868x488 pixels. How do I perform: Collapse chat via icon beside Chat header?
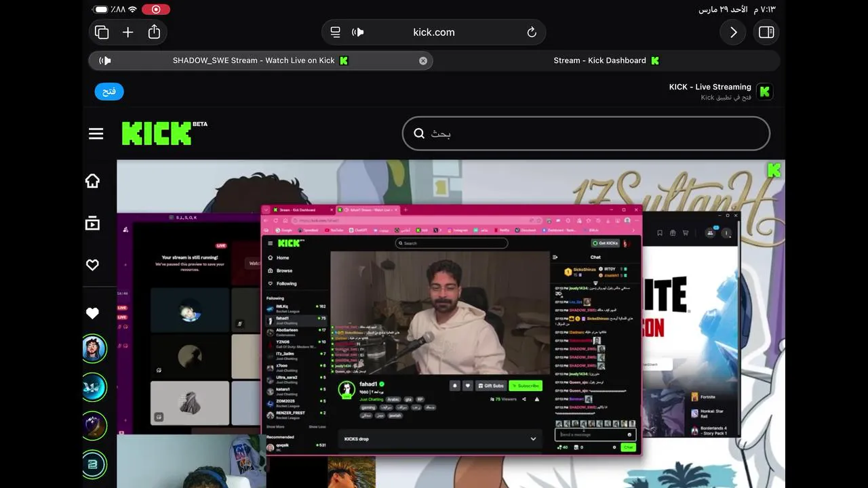555,257
